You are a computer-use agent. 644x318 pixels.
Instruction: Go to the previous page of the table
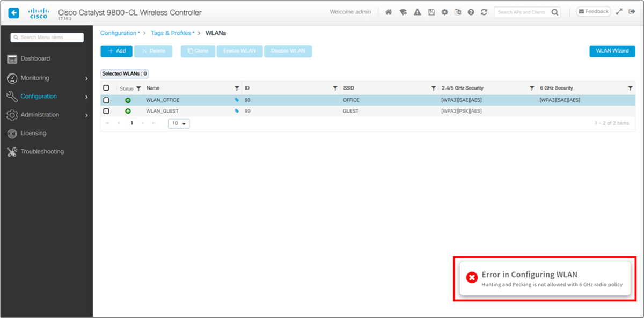[x=119, y=123]
